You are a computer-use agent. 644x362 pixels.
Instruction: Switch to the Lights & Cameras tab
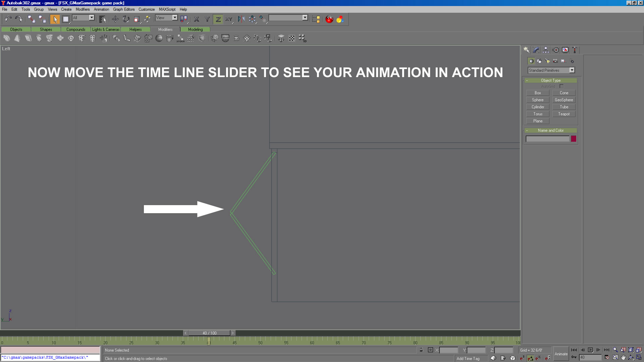pos(106,29)
